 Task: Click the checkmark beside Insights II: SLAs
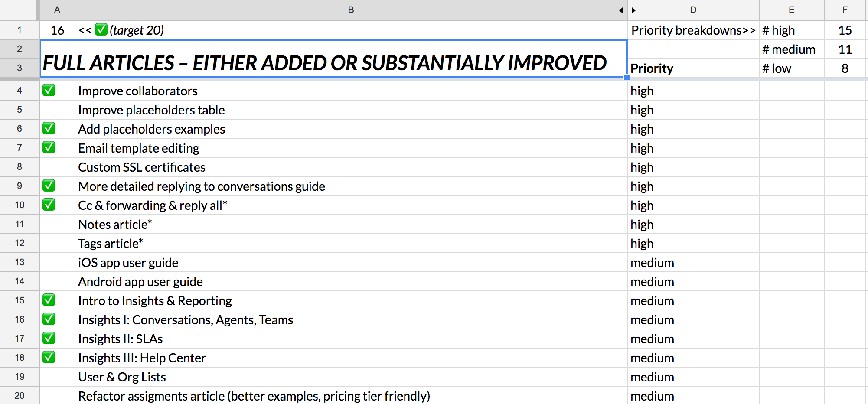tap(49, 339)
